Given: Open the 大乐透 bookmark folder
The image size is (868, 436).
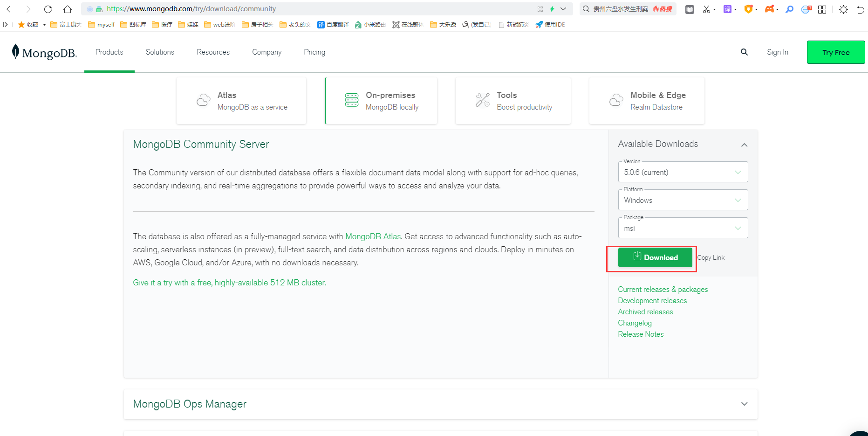Looking at the screenshot, I should (443, 25).
